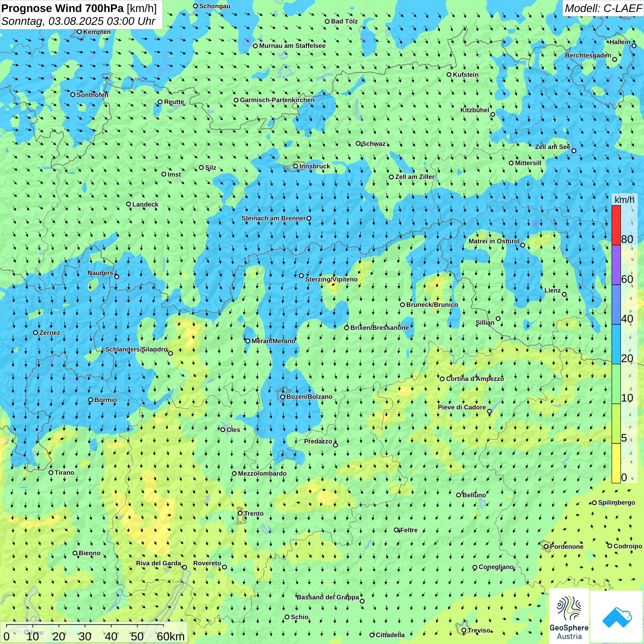
Task: Pick the cyan 20–40 km/h legend color
Action: tap(616, 345)
